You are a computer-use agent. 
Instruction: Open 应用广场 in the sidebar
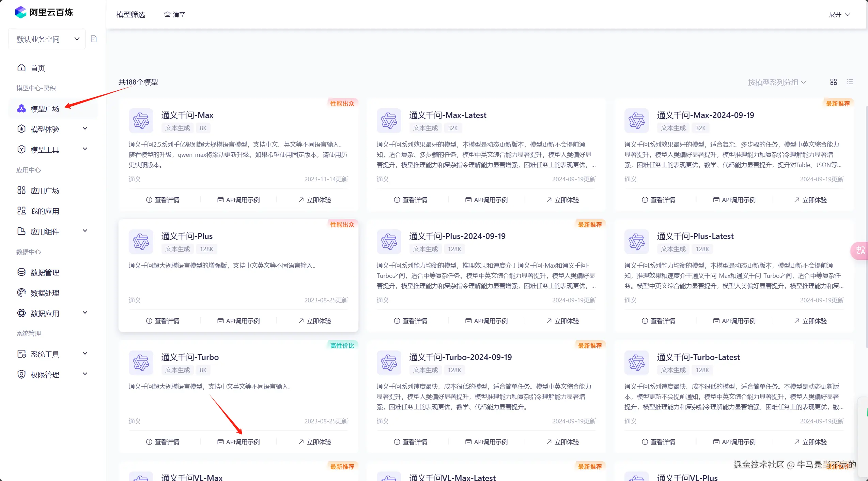(45, 191)
